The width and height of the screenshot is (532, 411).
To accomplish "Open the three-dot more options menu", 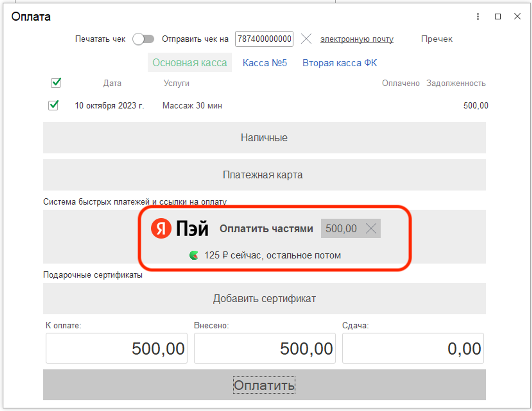I will [478, 16].
